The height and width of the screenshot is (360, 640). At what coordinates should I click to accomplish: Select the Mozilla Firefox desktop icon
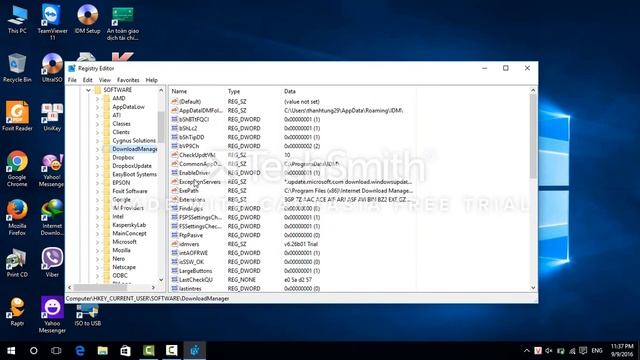pyautogui.click(x=17, y=218)
